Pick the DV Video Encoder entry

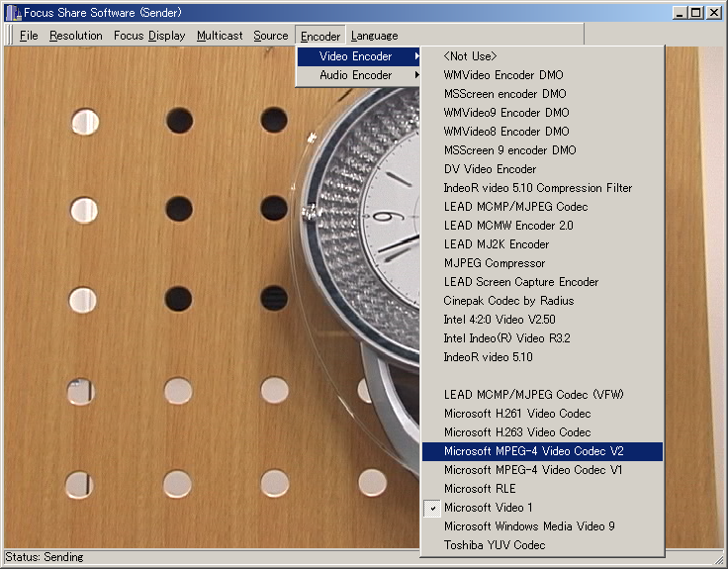click(491, 169)
